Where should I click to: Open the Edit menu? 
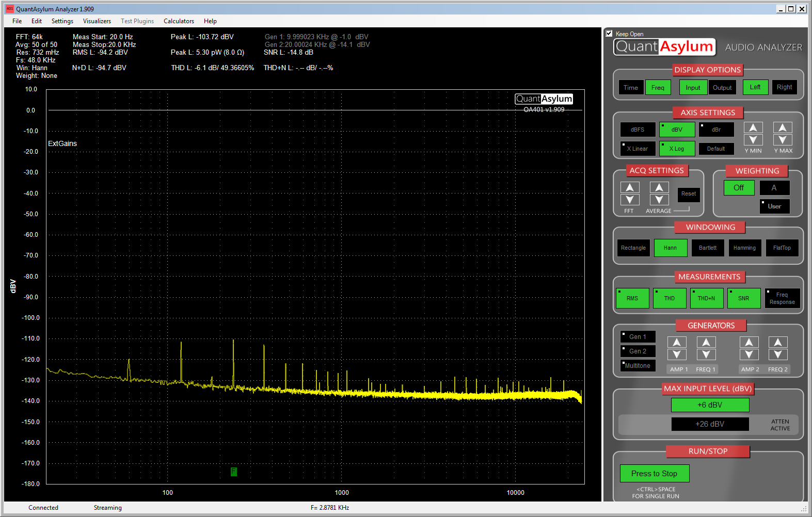pos(37,21)
